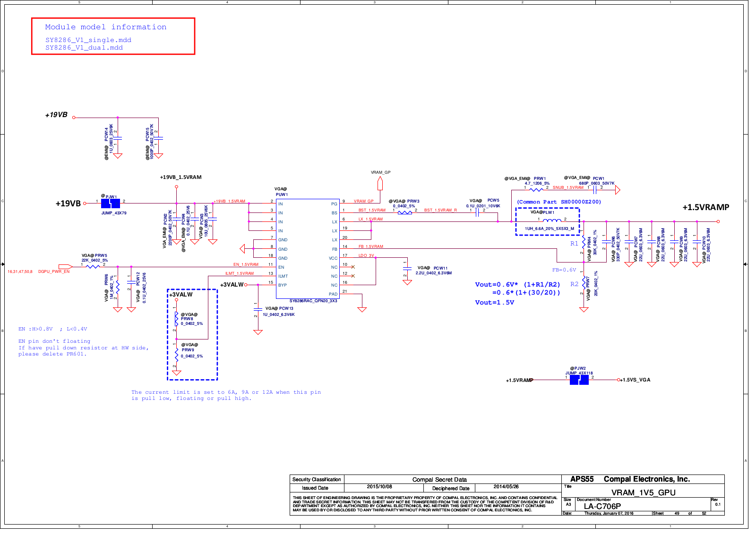Click the Vout=1.5V formula annotation
This screenshot has width=756, height=534.
(x=494, y=303)
